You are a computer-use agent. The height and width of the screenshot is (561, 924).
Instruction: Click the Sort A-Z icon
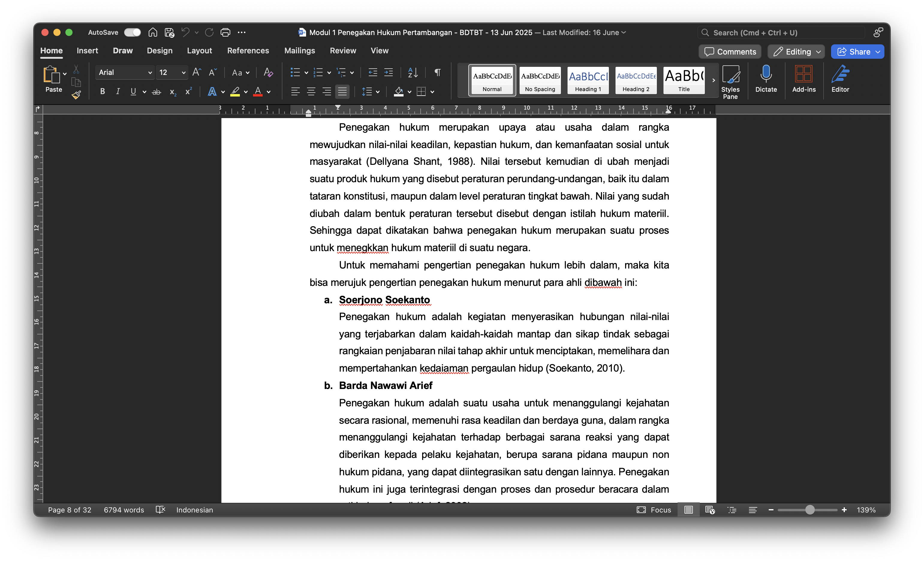click(x=413, y=72)
